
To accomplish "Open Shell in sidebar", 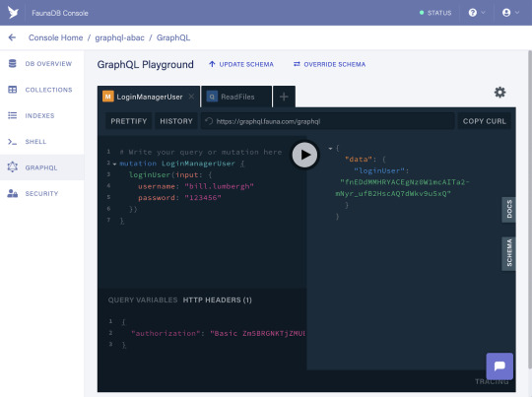I will (41, 142).
